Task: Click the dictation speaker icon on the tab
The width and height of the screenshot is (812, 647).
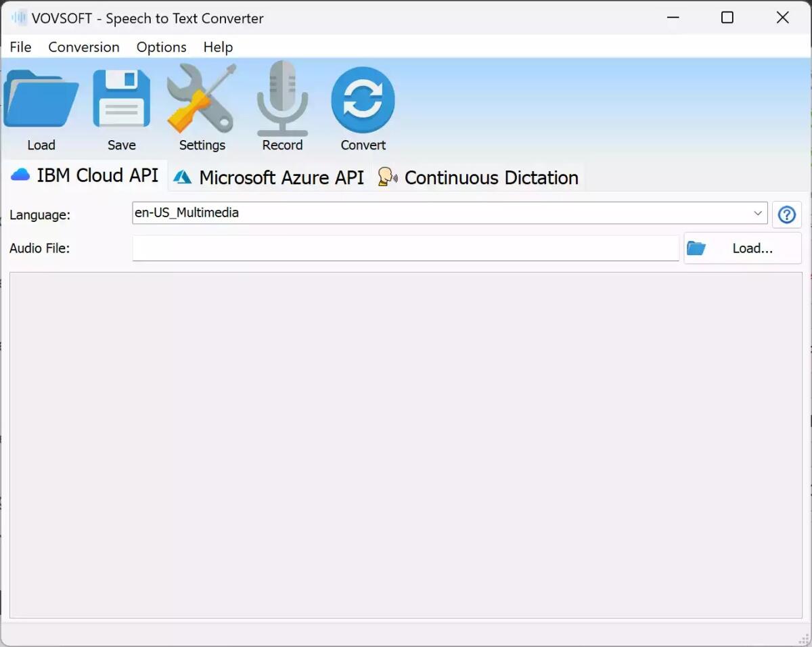Action: (x=386, y=177)
